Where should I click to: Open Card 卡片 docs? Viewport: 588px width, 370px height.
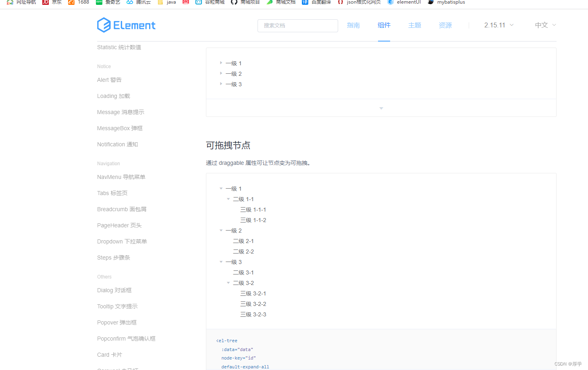[x=110, y=355]
